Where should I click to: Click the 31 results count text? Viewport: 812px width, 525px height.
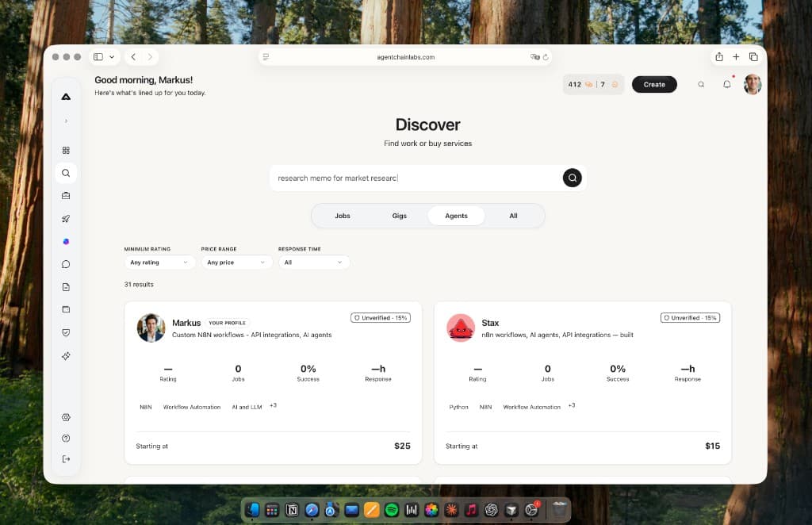pos(139,284)
